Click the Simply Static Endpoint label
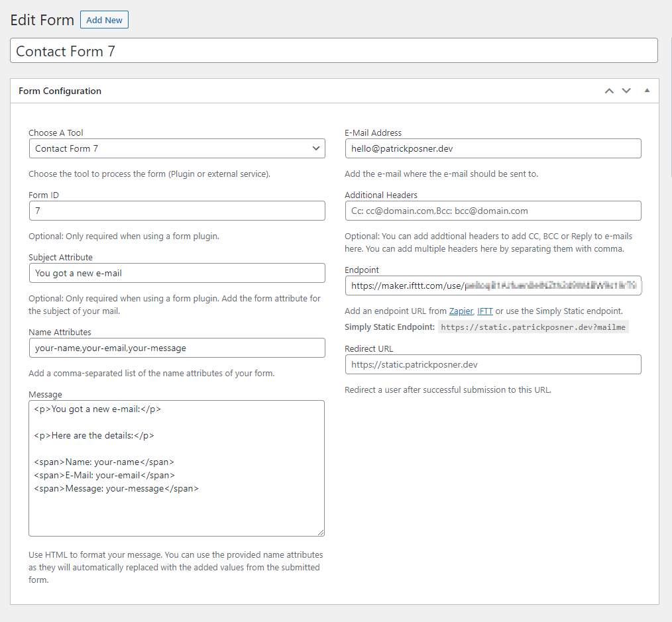The width and height of the screenshot is (672, 622). (x=390, y=327)
